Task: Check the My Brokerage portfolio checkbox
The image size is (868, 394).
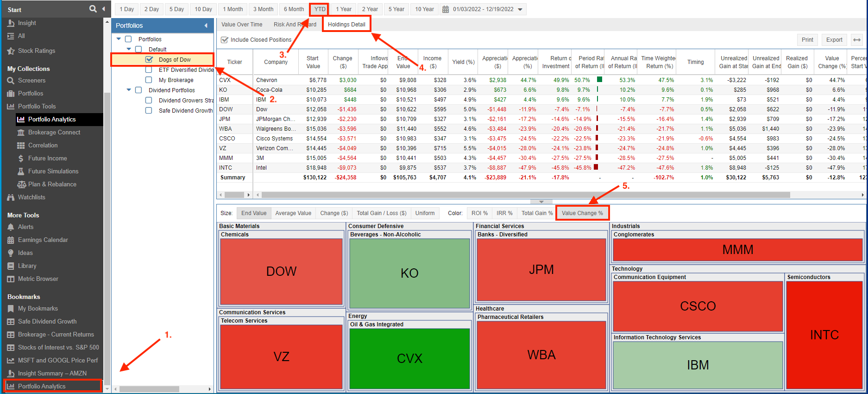Action: coord(149,80)
